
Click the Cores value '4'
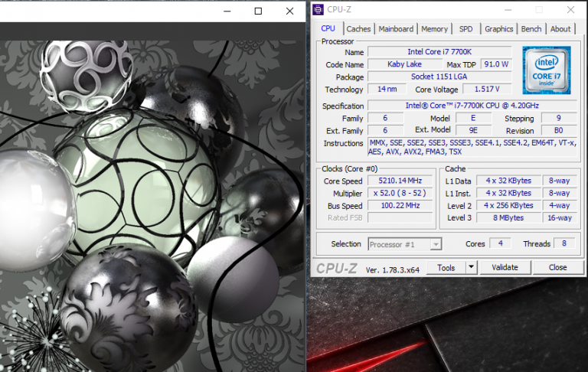500,243
